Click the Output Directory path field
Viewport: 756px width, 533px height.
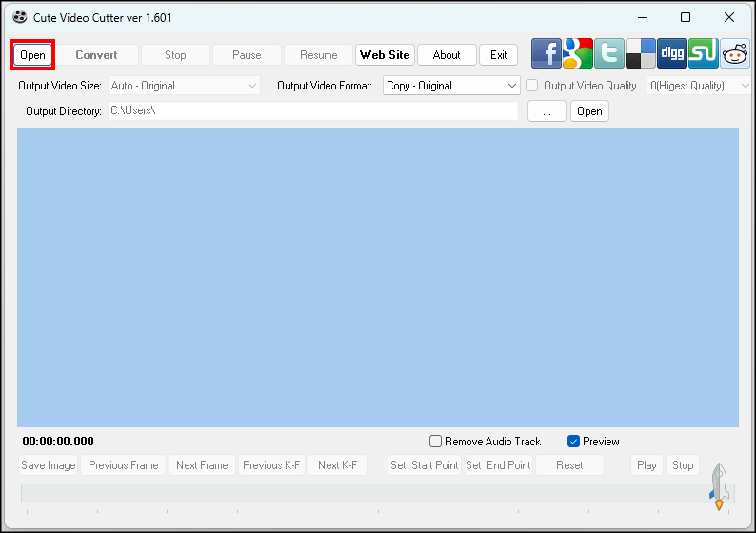click(x=312, y=111)
